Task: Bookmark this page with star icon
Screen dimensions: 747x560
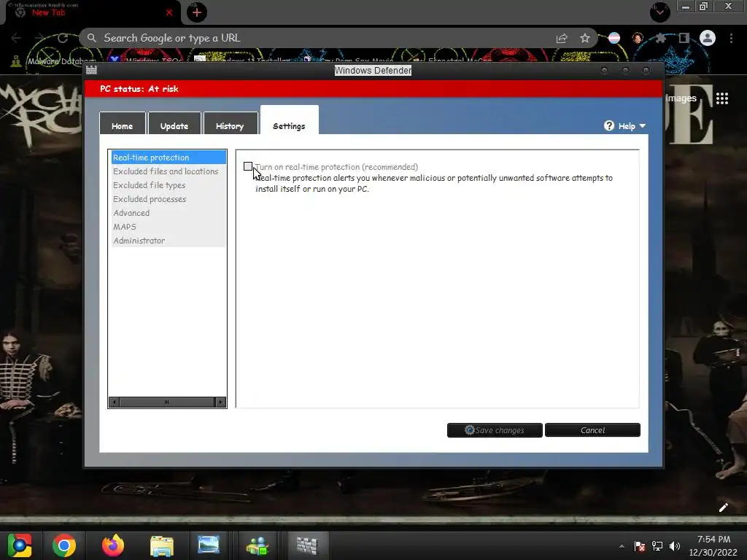Action: click(585, 38)
